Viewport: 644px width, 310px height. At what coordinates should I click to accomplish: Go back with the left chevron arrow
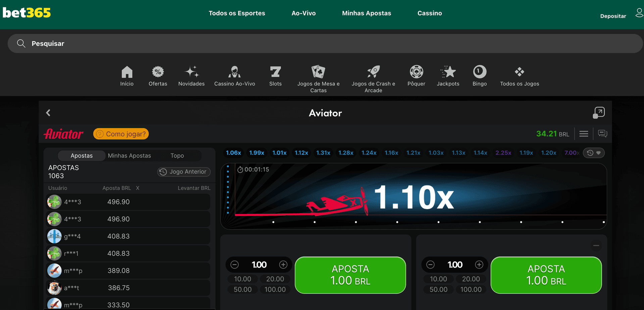48,113
